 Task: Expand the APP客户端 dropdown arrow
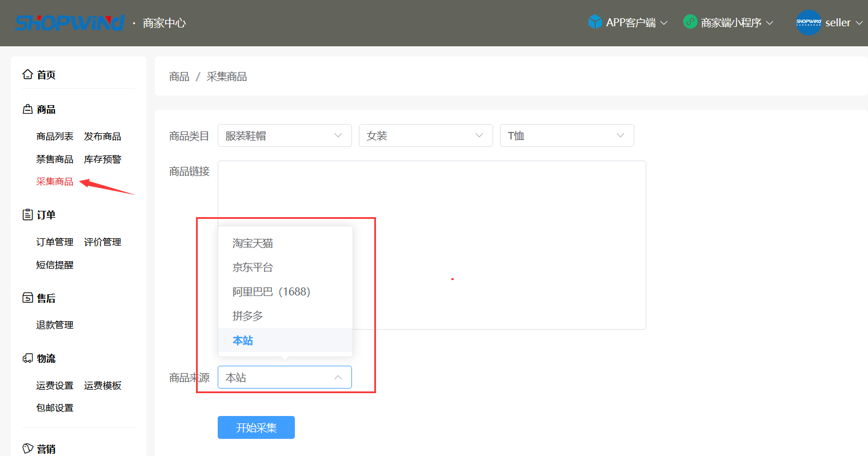coord(664,23)
